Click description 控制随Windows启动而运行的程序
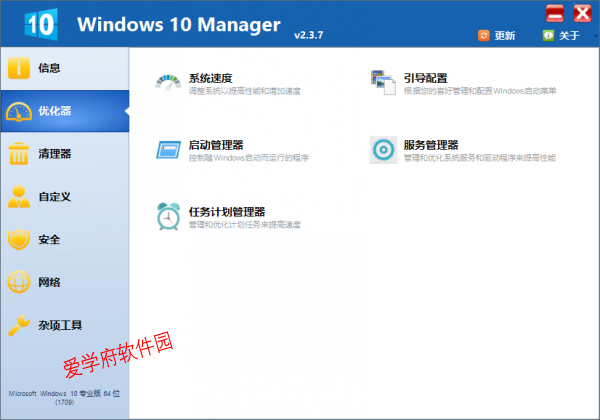 [x=249, y=158]
